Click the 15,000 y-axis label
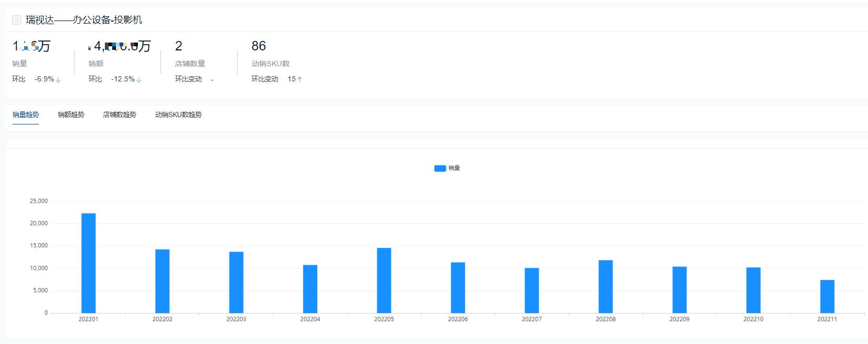 (x=39, y=246)
